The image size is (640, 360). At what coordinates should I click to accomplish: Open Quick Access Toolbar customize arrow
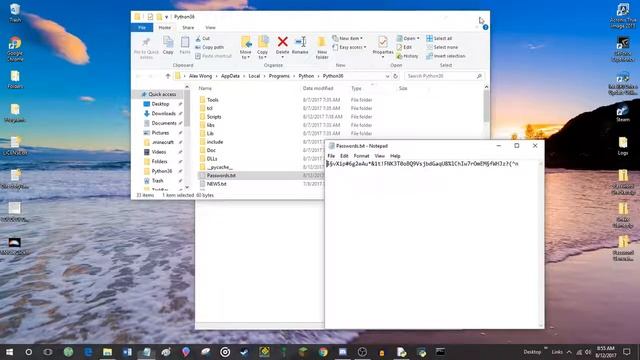pos(167,17)
